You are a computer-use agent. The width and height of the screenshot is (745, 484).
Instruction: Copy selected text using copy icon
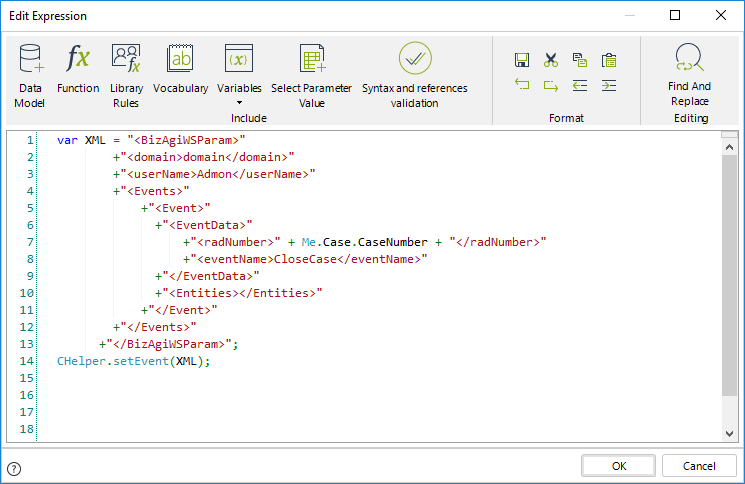pos(580,60)
